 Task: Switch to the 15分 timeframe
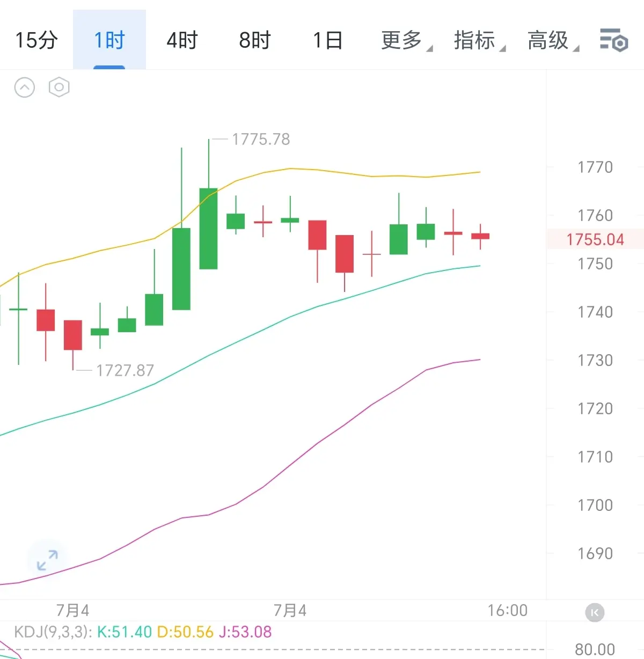36,40
